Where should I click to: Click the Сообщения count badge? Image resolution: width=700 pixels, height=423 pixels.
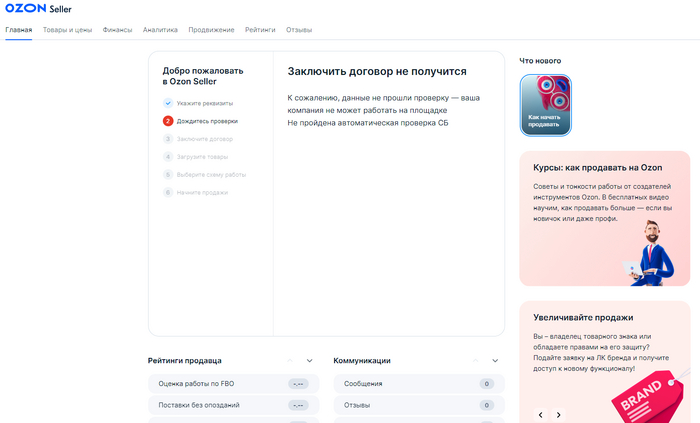click(487, 384)
